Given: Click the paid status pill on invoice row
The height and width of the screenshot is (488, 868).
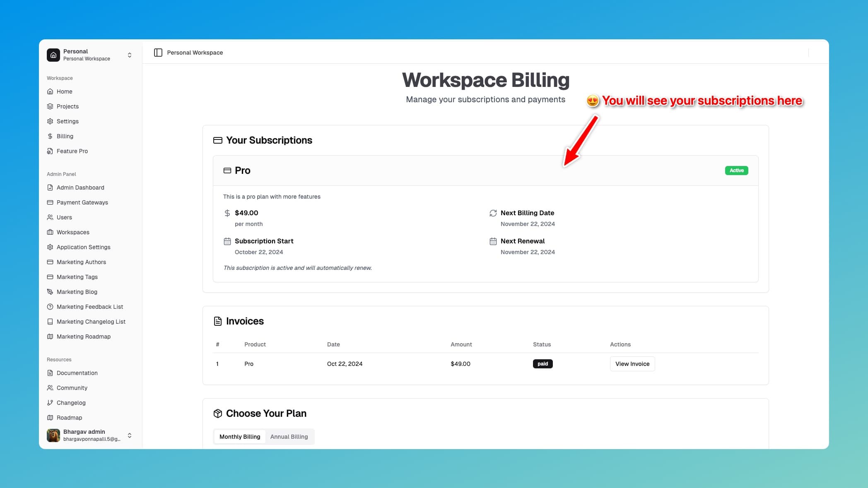Looking at the screenshot, I should [x=542, y=364].
